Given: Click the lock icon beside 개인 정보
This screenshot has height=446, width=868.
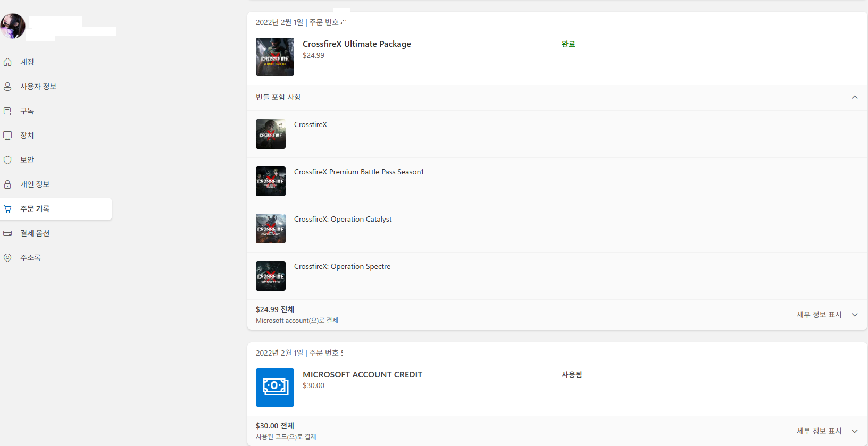Looking at the screenshot, I should point(7,184).
